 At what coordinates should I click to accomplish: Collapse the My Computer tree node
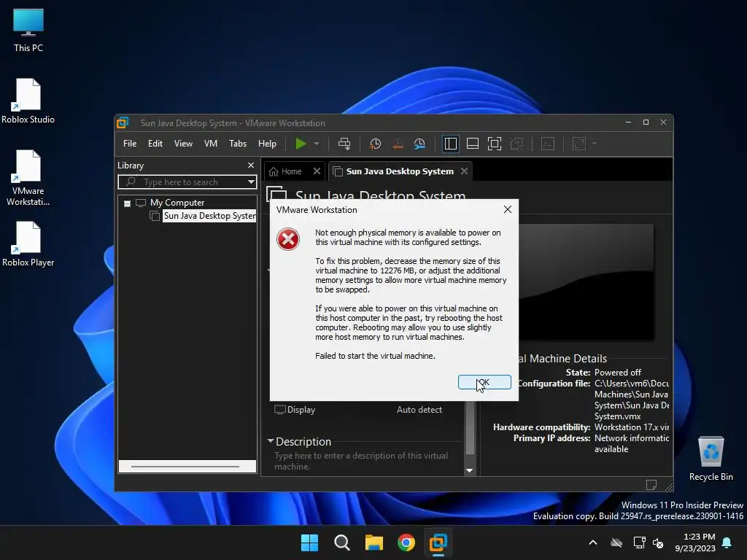click(x=127, y=203)
